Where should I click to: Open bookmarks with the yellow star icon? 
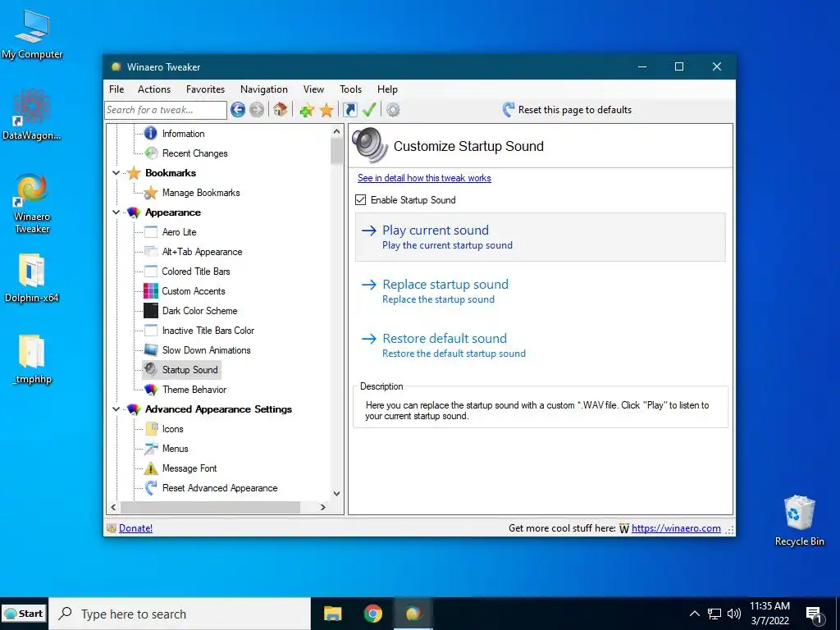point(326,111)
